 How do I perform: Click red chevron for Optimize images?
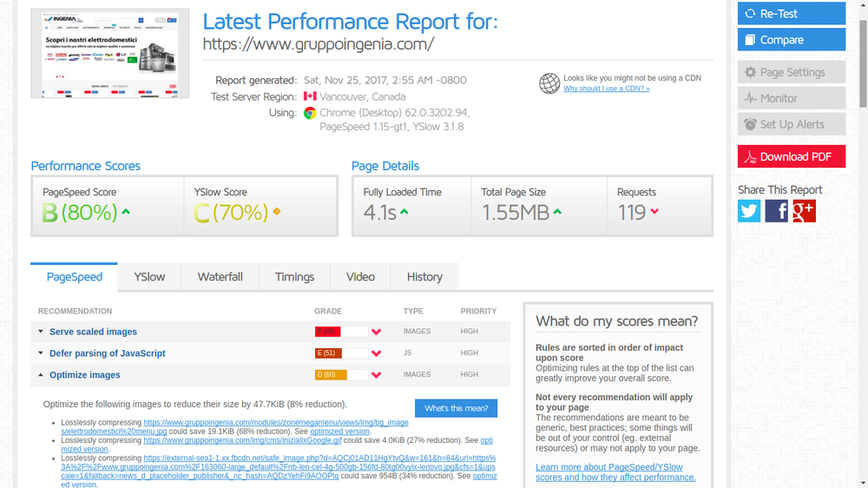377,375
